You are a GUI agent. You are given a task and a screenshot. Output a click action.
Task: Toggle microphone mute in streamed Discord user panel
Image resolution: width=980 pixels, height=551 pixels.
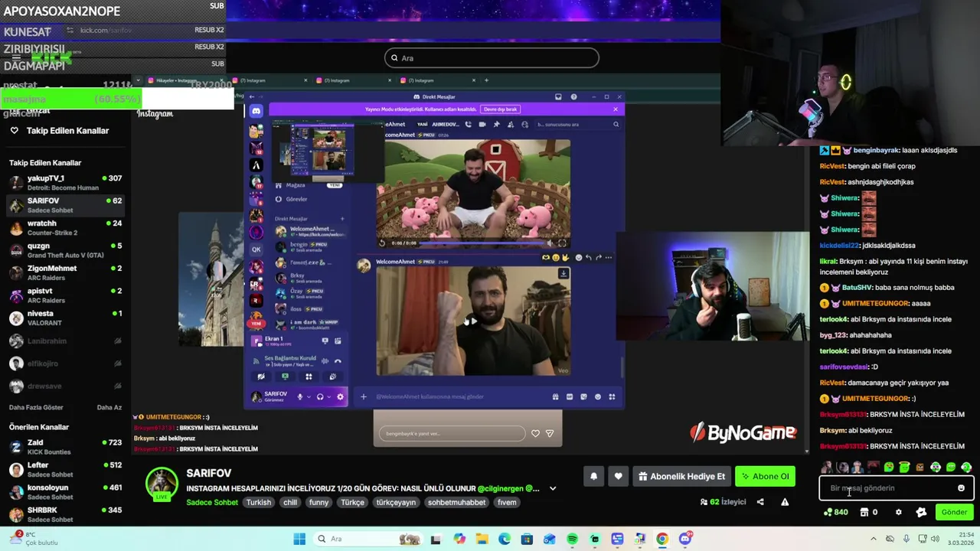click(300, 396)
